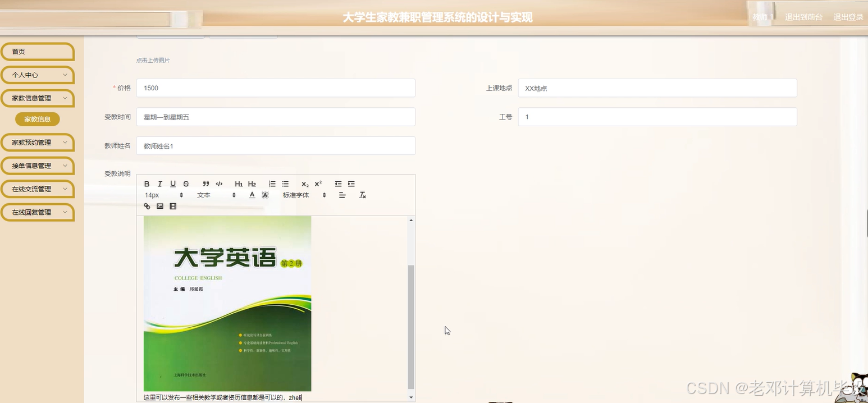The image size is (868, 403).
Task: Apply Heading 1 style
Action: click(239, 184)
